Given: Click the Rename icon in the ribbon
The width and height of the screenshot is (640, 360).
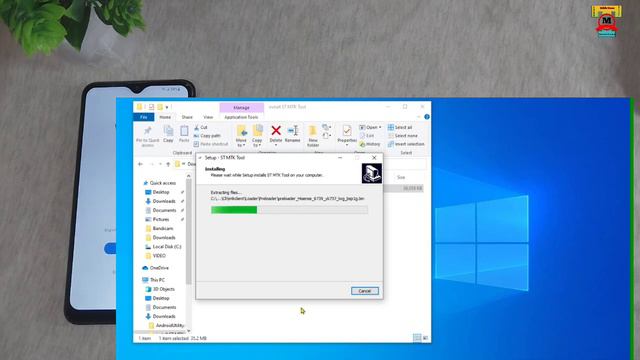Looking at the screenshot, I should click(x=293, y=131).
